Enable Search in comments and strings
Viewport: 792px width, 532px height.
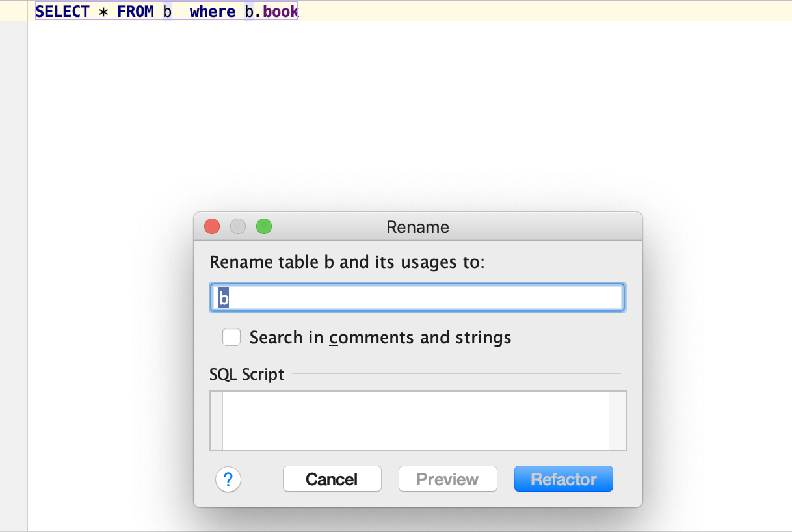pyautogui.click(x=231, y=338)
